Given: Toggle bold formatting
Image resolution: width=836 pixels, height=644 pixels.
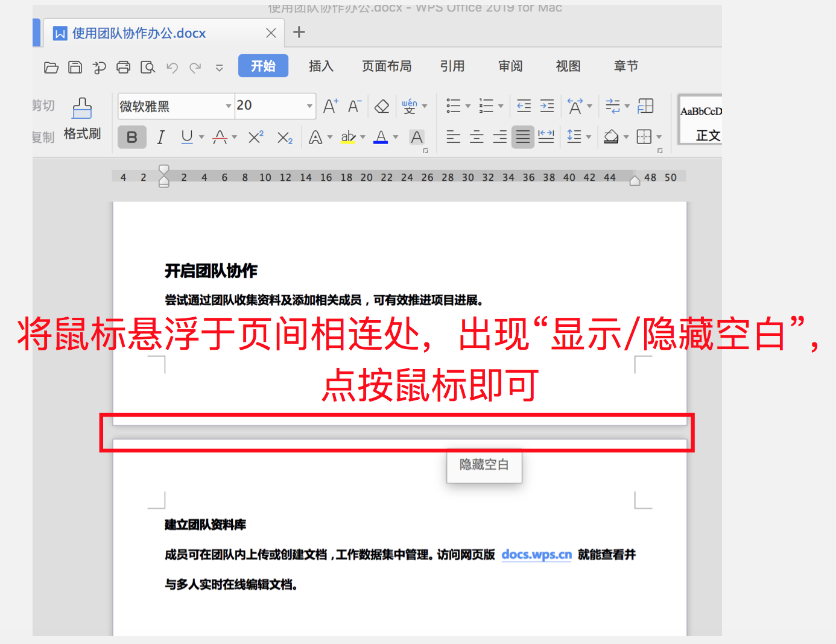Looking at the screenshot, I should pyautogui.click(x=131, y=137).
